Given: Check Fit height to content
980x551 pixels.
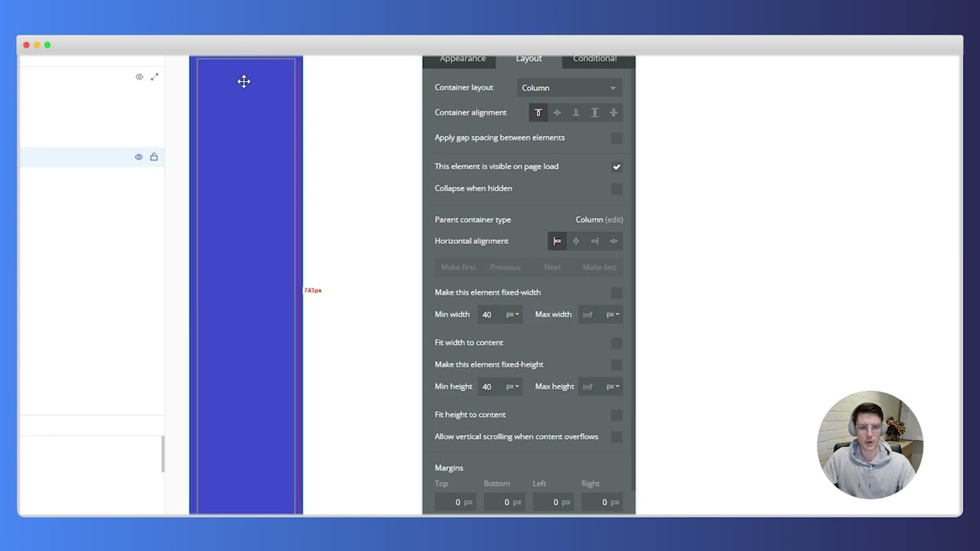Looking at the screenshot, I should (616, 416).
